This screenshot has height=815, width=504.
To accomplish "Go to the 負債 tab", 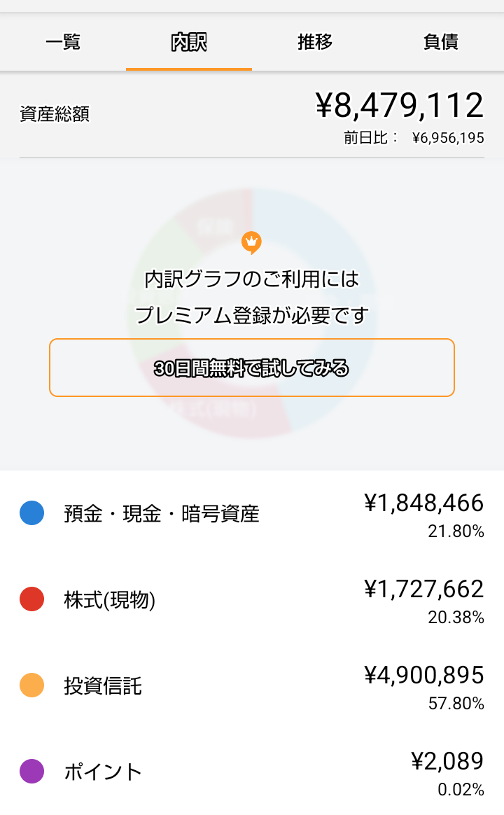I will (x=440, y=41).
